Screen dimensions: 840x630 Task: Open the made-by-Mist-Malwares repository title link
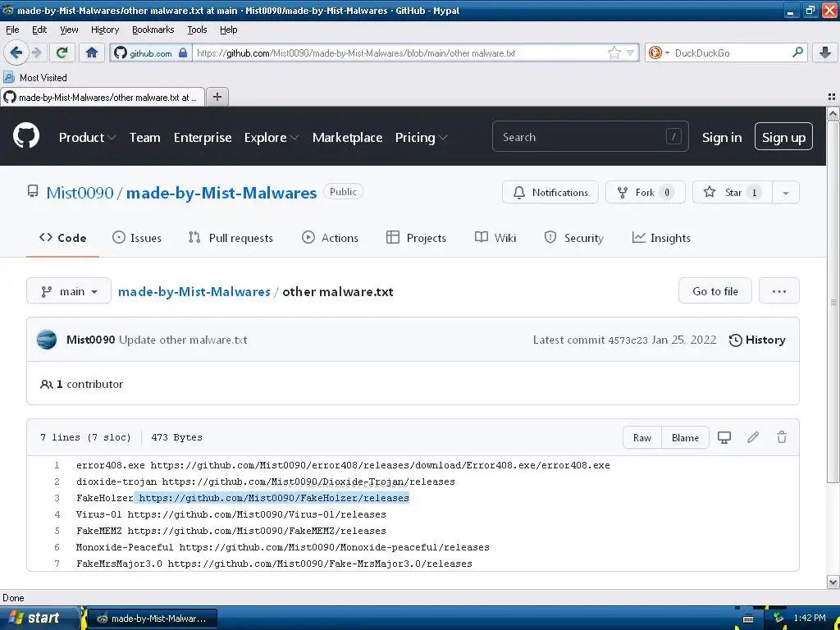point(221,193)
